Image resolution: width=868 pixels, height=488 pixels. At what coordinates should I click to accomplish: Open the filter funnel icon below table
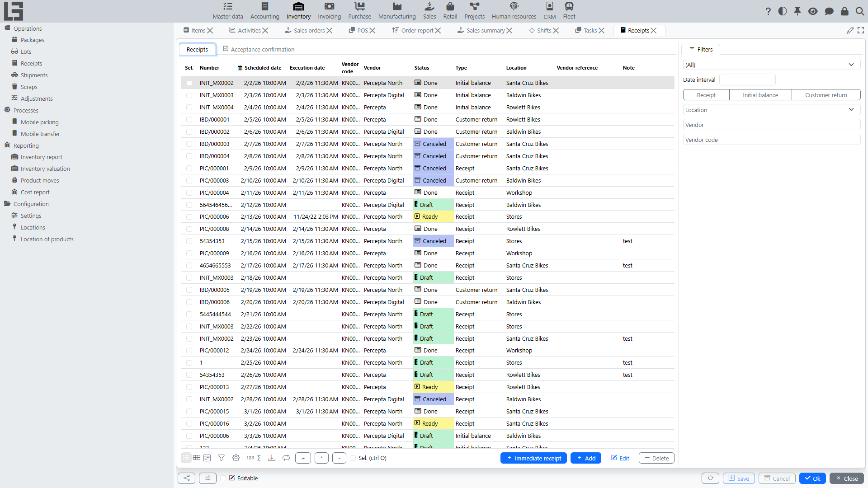point(222,458)
